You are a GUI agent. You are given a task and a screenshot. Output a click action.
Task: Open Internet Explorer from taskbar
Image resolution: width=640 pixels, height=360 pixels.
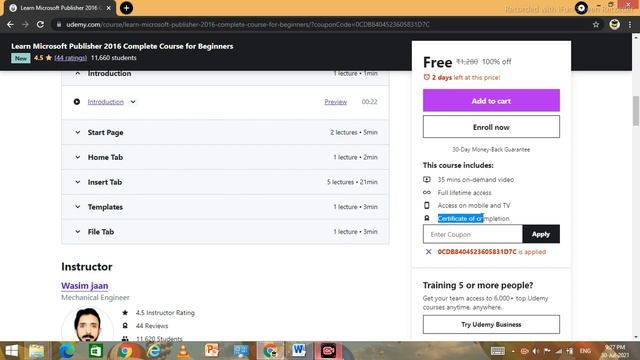(154, 351)
